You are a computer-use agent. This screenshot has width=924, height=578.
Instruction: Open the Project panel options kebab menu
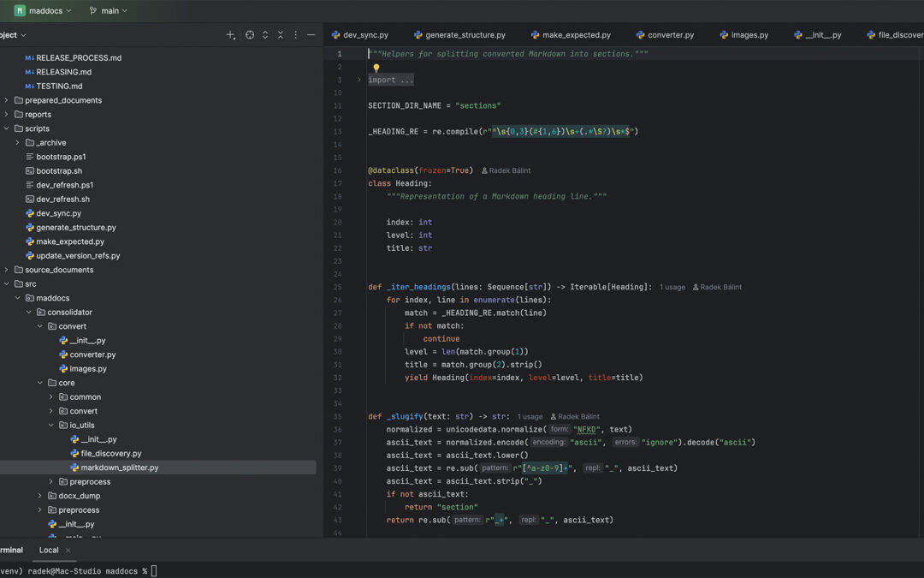pos(295,34)
